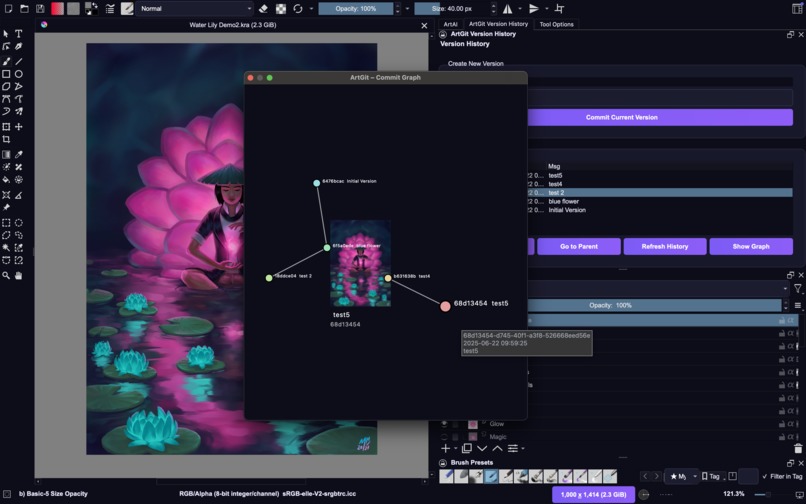The height and width of the screenshot is (504, 806).
Task: Select the Color Sampler eyedropper tool
Action: point(19,155)
